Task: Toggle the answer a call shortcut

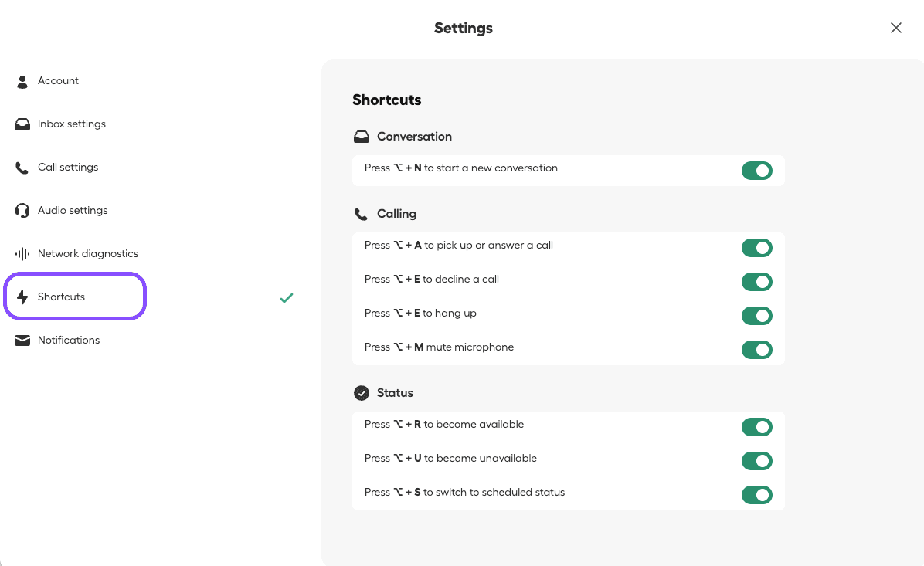Action: point(756,248)
